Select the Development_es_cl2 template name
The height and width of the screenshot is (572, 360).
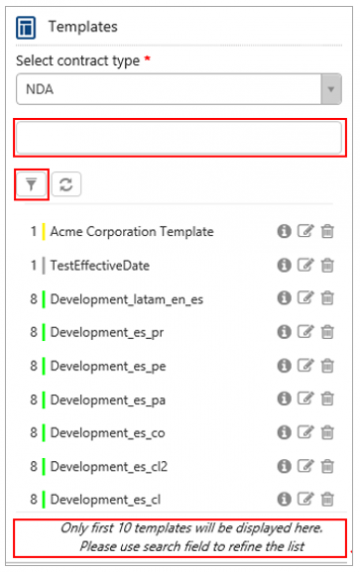[109, 467]
